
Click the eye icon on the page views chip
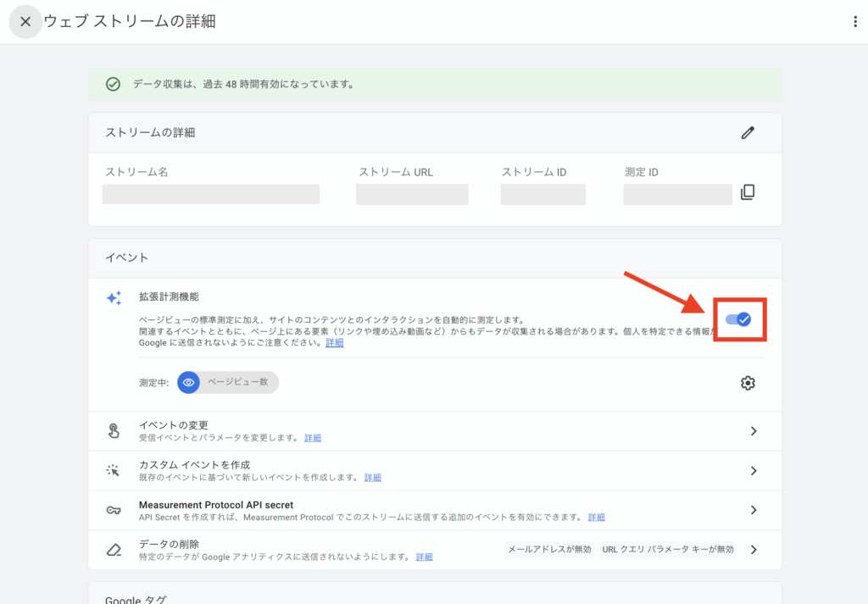(x=189, y=383)
